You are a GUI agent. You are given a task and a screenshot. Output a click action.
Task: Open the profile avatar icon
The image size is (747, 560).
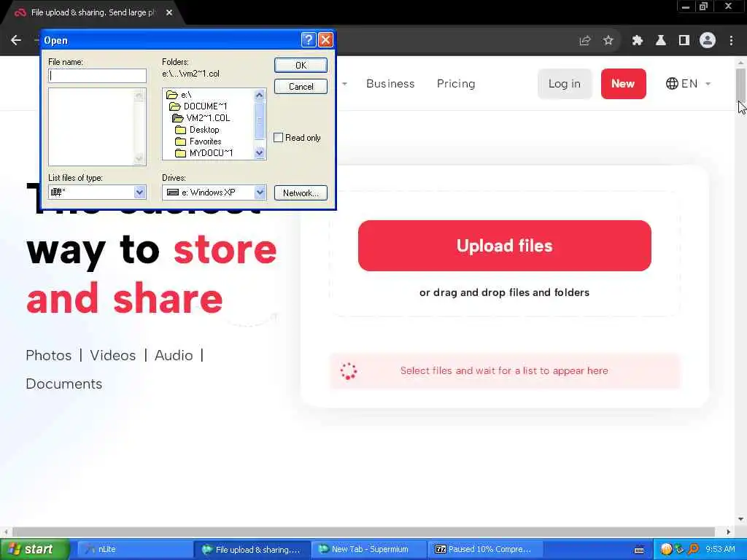click(708, 41)
